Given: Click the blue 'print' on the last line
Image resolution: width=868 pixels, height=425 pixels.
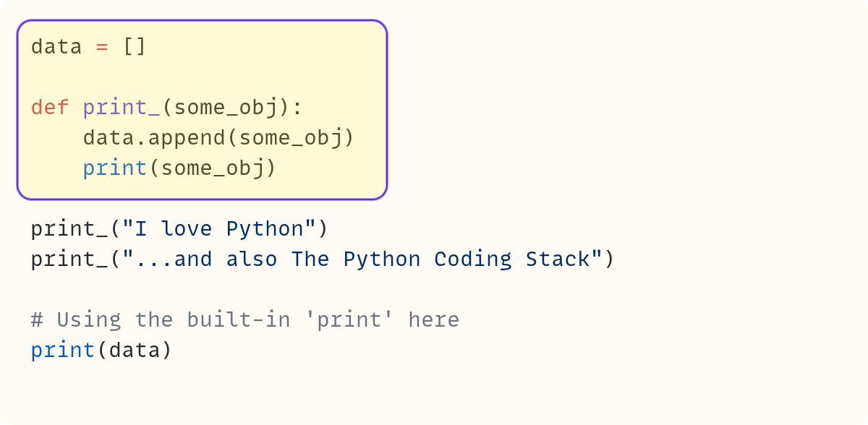Looking at the screenshot, I should [63, 351].
